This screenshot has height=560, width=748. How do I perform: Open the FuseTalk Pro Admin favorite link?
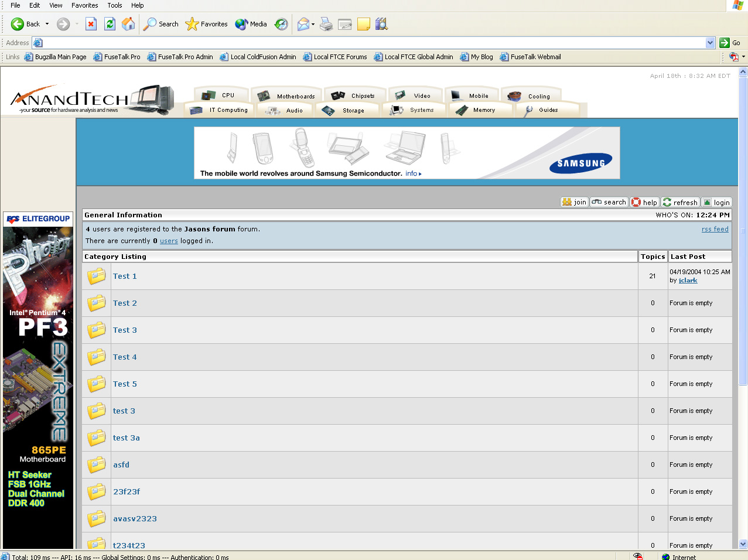click(180, 57)
